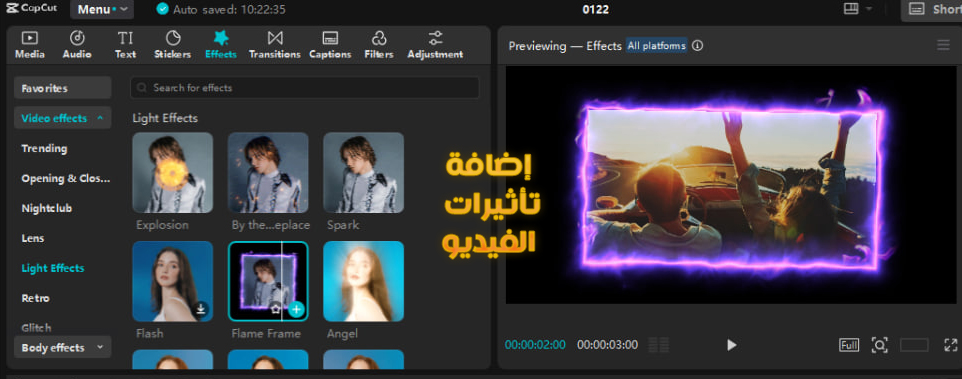
Task: Open the Shortcuts button
Action: tap(931, 9)
